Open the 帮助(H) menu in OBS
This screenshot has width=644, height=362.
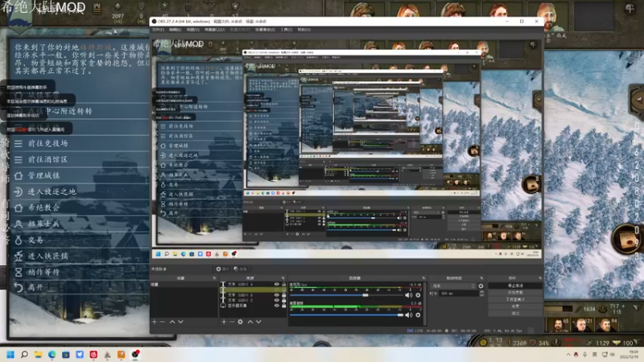(x=304, y=30)
